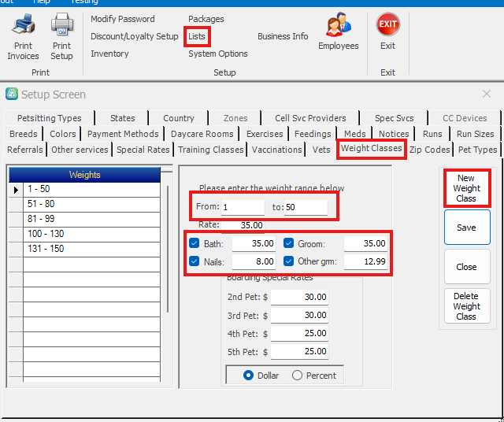
Task: Switch to the Vaccinations tab
Action: coord(276,150)
